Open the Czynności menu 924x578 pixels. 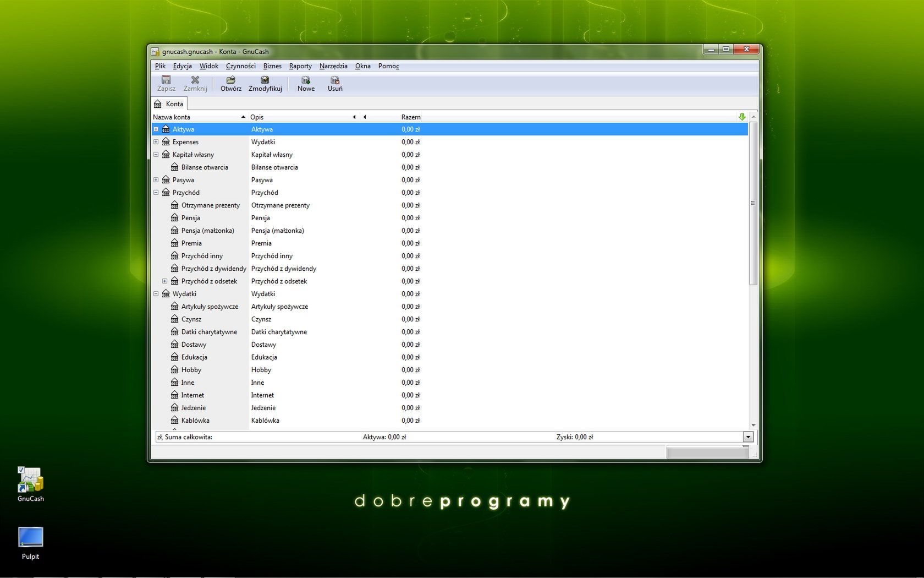pos(240,66)
